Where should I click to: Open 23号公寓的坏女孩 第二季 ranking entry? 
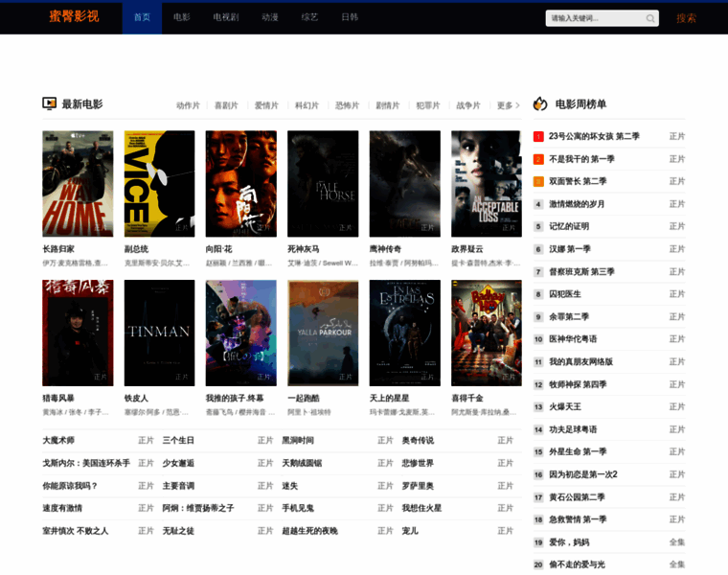pos(594,136)
